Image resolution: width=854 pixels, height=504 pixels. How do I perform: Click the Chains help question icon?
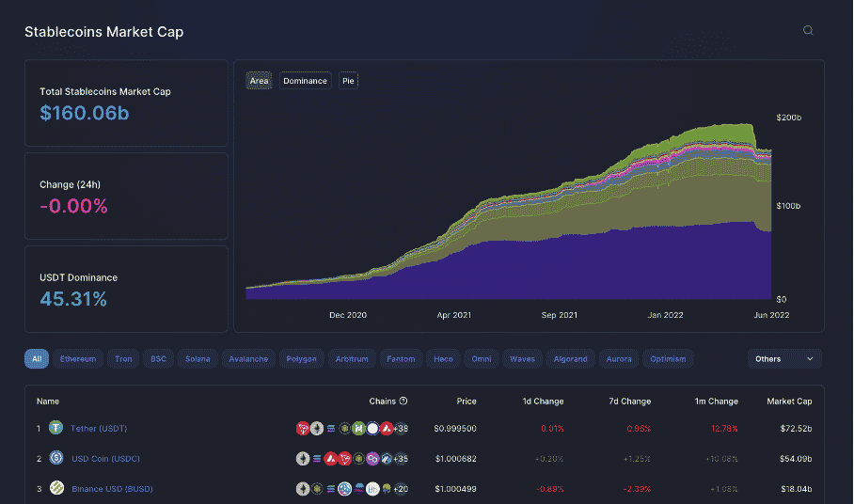tap(403, 402)
